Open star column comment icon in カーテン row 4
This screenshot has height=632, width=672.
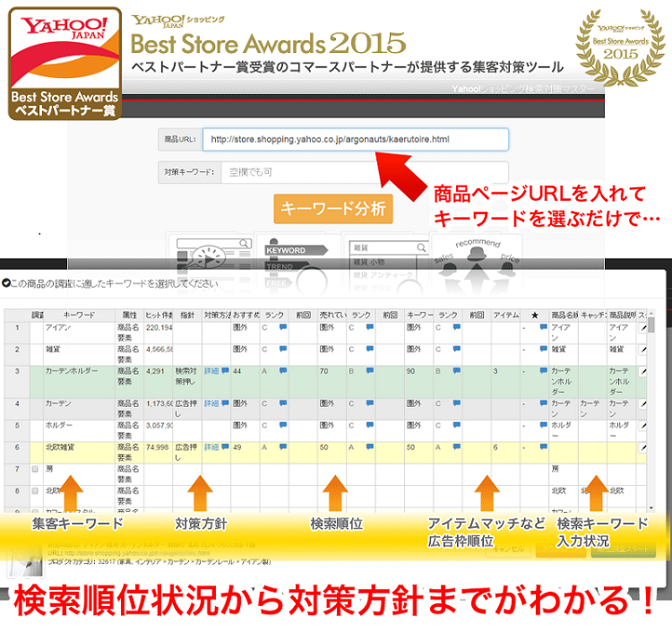pyautogui.click(x=544, y=403)
